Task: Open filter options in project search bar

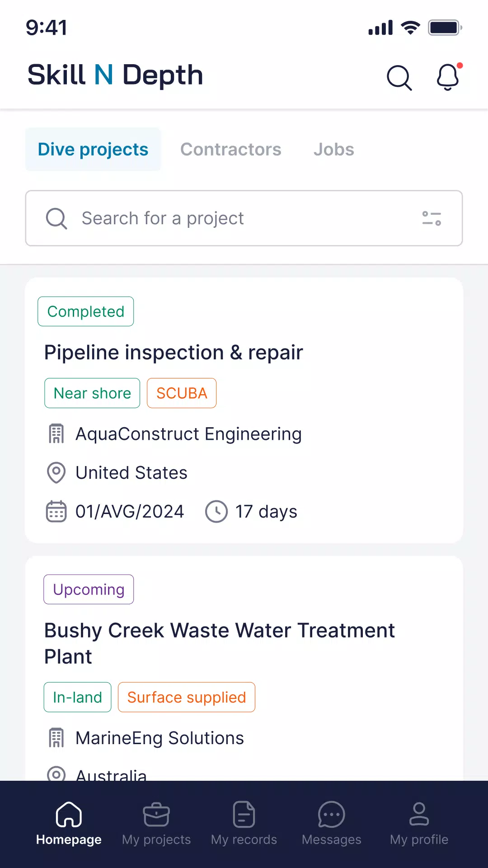Action: click(x=432, y=218)
